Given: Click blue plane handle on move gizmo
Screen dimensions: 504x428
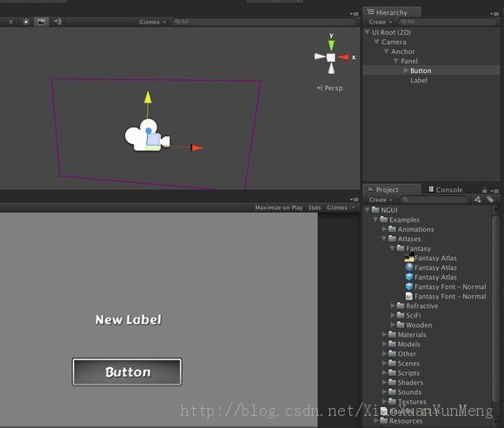Looking at the screenshot, I should (x=153, y=140).
